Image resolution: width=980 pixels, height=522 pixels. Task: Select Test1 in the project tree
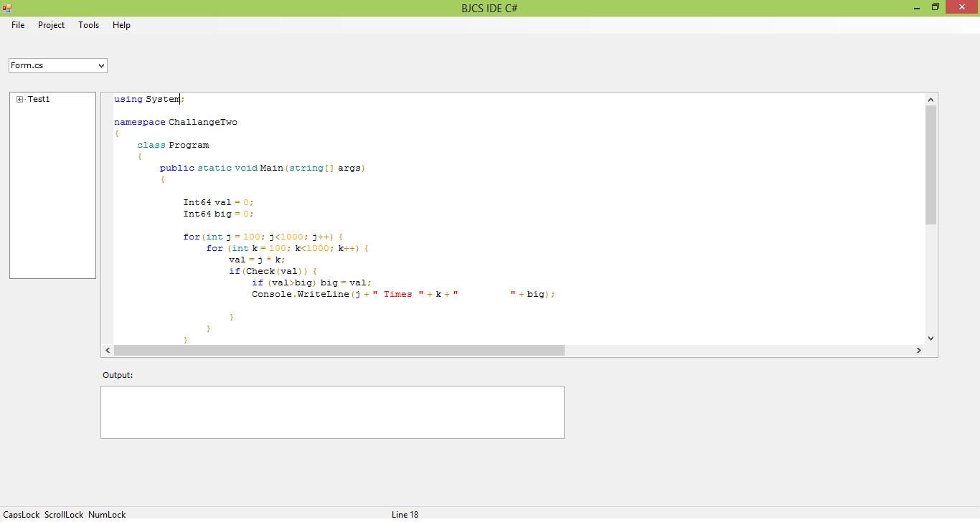(38, 99)
